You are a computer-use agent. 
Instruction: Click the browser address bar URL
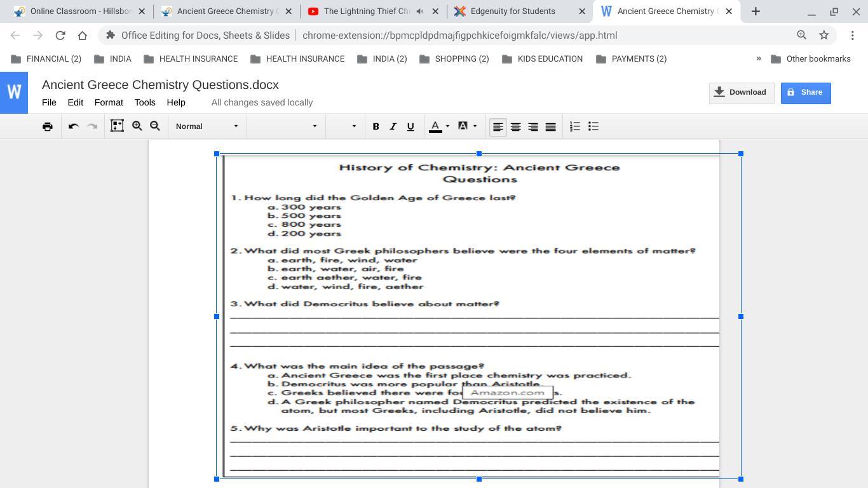pos(459,36)
